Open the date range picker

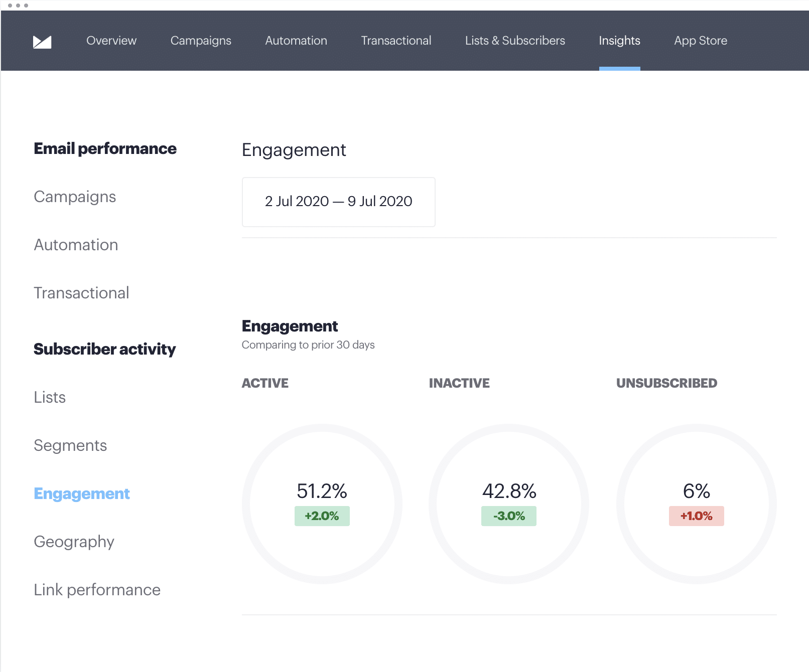click(x=338, y=202)
